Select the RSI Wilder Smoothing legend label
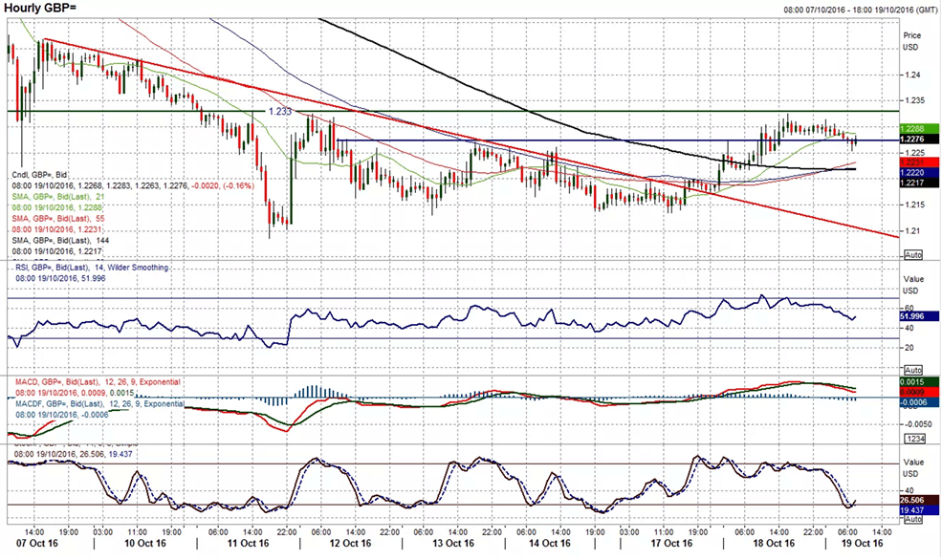Image resolution: width=942 pixels, height=560 pixels. [86, 269]
